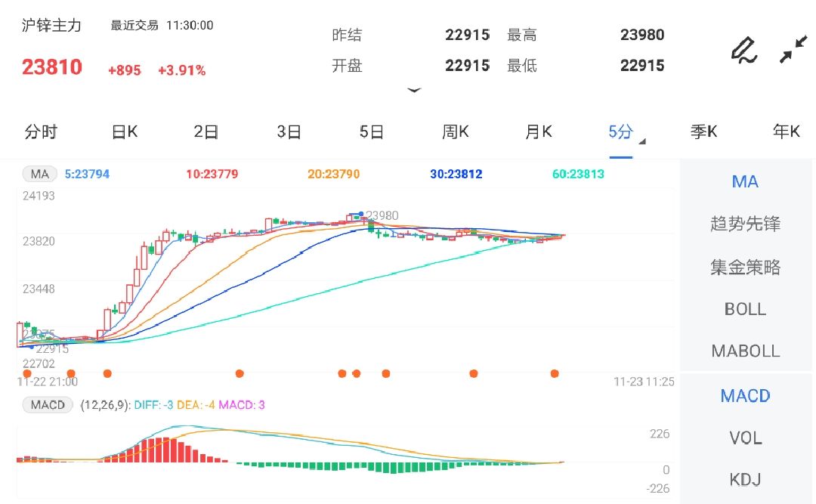Switch to the 分时 tab
This screenshot has height=504, width=816.
click(x=41, y=131)
